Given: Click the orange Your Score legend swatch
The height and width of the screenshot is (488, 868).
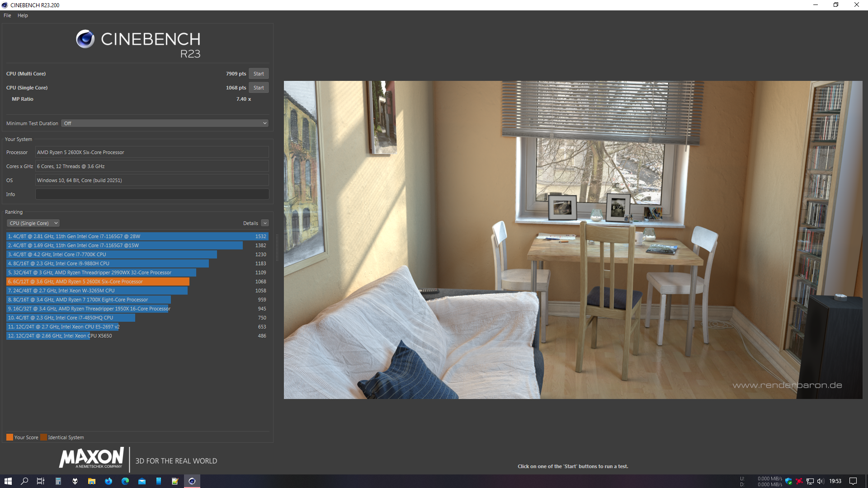Looking at the screenshot, I should tap(9, 437).
